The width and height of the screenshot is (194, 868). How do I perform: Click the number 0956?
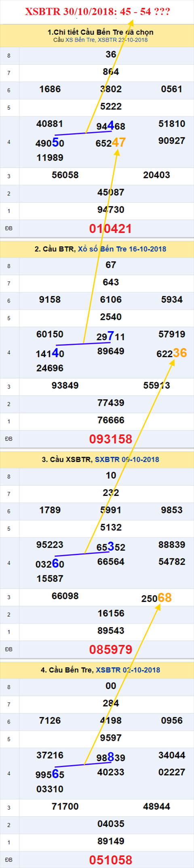pos(172,721)
